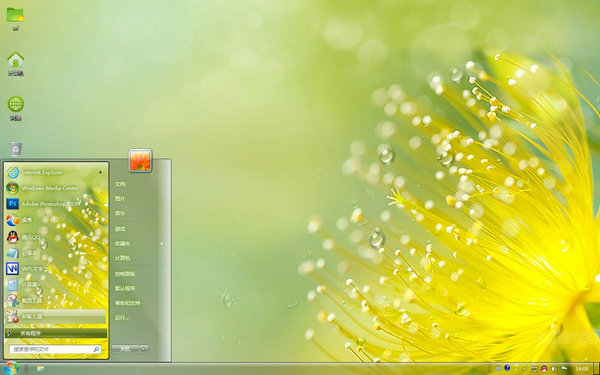Open the Notepad entry below QQ
This screenshot has height=375, width=600.
click(x=56, y=253)
